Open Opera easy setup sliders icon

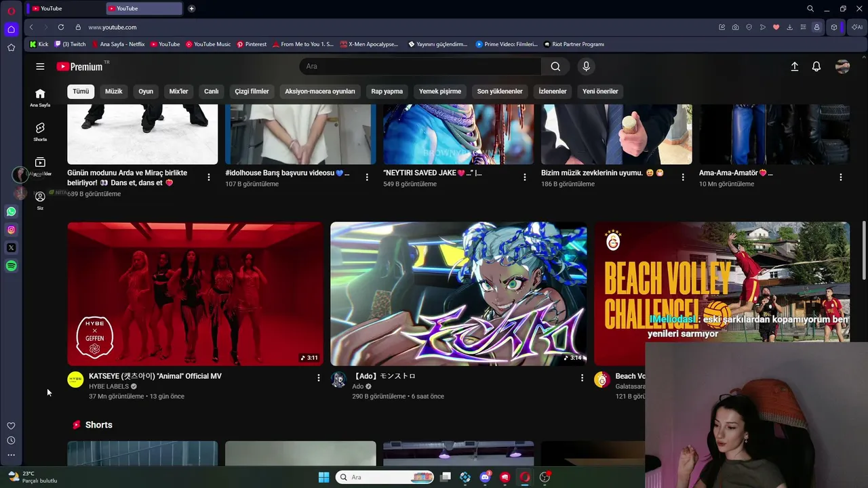[x=804, y=27]
